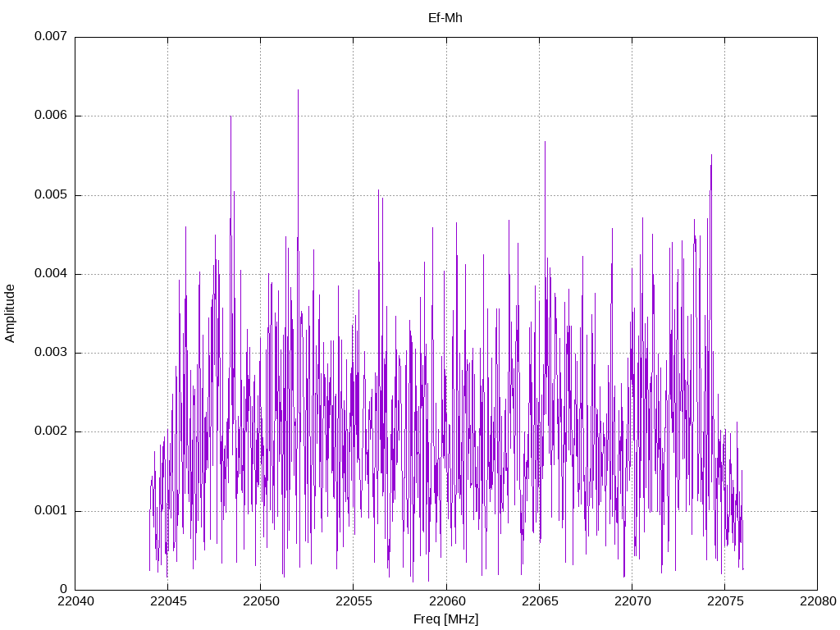Click x-axis tick label 22050
Screen dimensions: 840x630
coord(261,601)
